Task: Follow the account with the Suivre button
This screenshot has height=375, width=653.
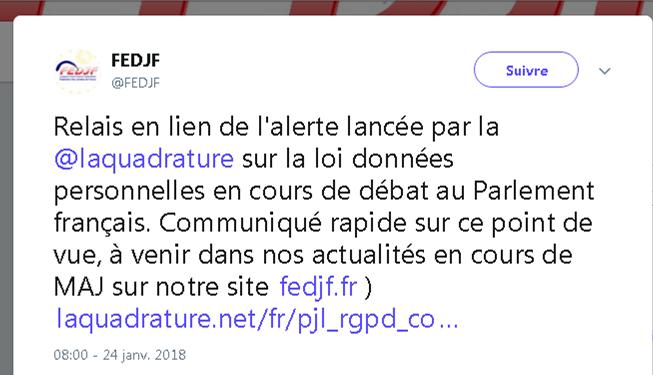Action: point(526,70)
